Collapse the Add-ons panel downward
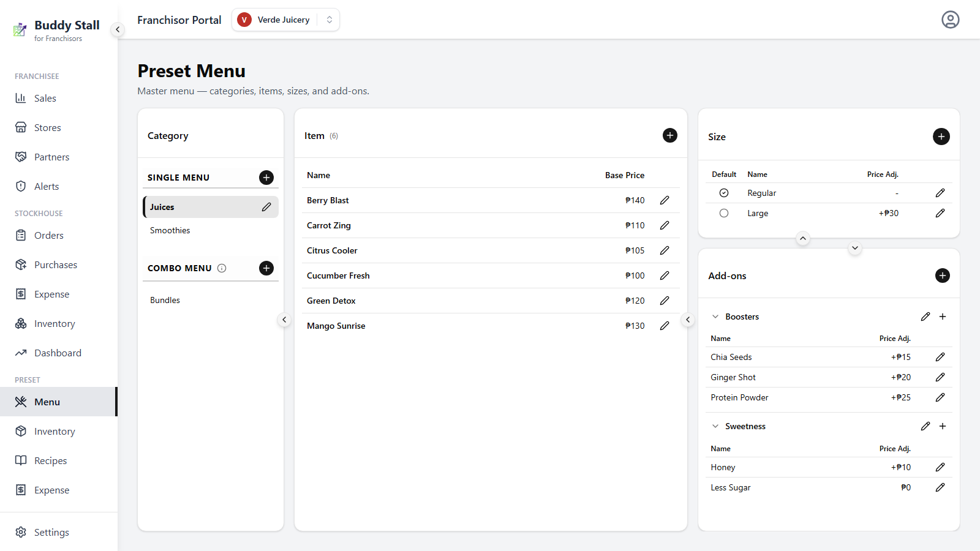Viewport: 980px width, 551px height. 855,248
